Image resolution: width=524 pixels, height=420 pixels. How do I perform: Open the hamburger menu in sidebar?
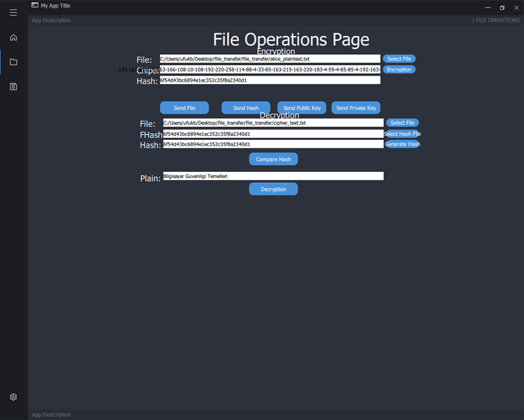pyautogui.click(x=13, y=12)
